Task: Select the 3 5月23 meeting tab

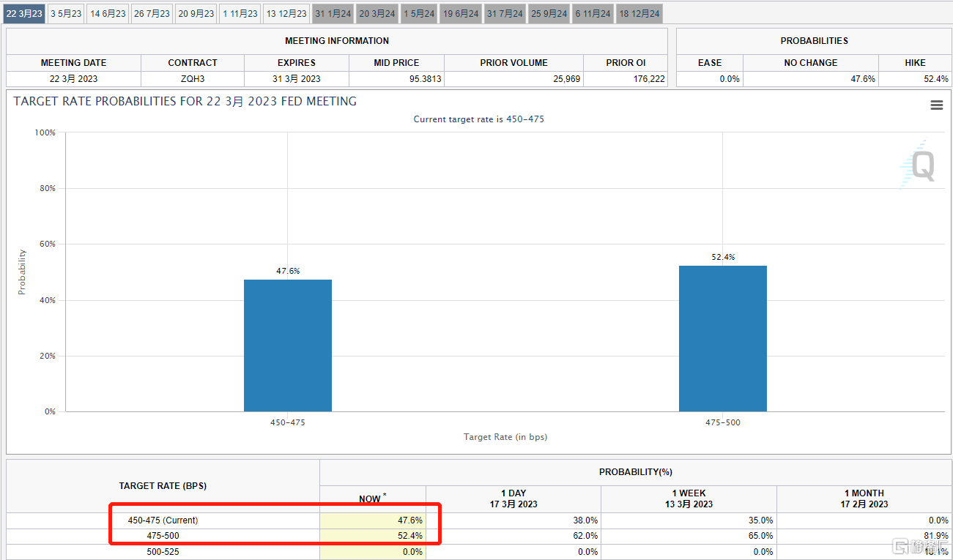Action: click(x=66, y=13)
